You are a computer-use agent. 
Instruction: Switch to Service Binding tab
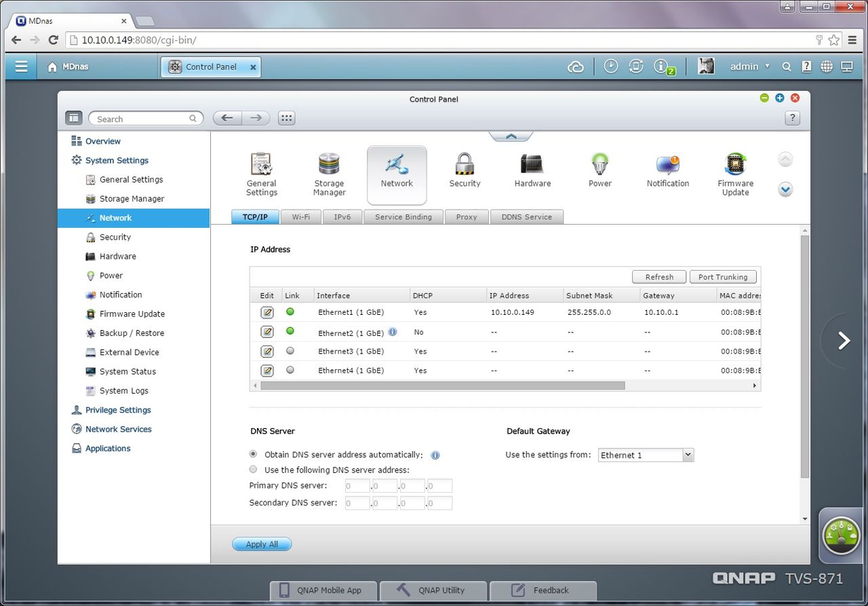(x=403, y=217)
